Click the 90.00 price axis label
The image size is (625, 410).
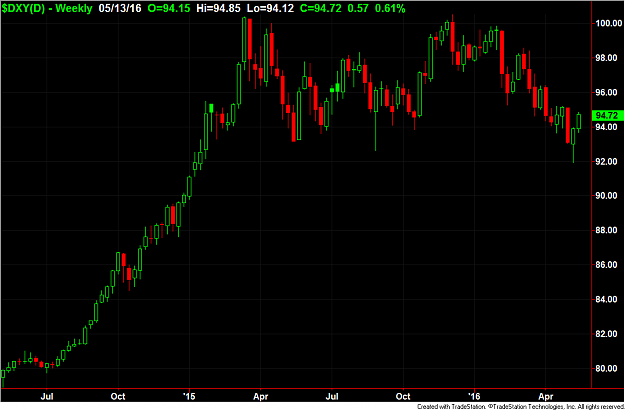607,196
